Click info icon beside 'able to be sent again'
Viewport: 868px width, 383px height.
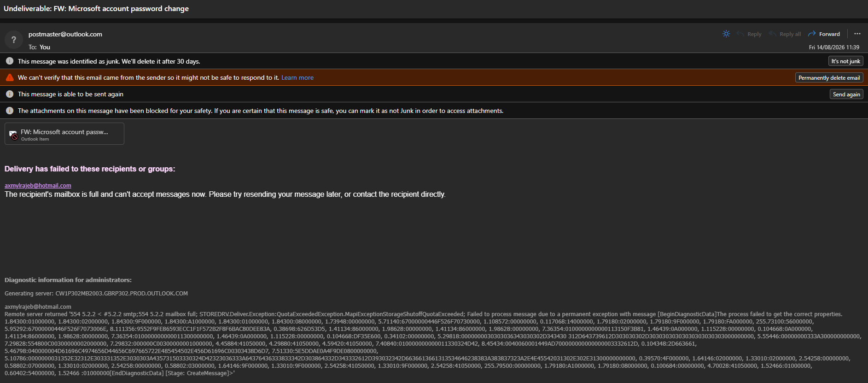point(10,94)
